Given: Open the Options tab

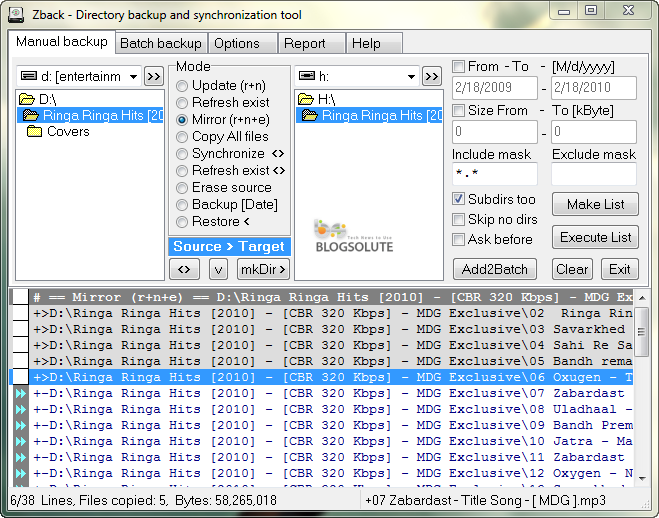Looking at the screenshot, I should (242, 43).
